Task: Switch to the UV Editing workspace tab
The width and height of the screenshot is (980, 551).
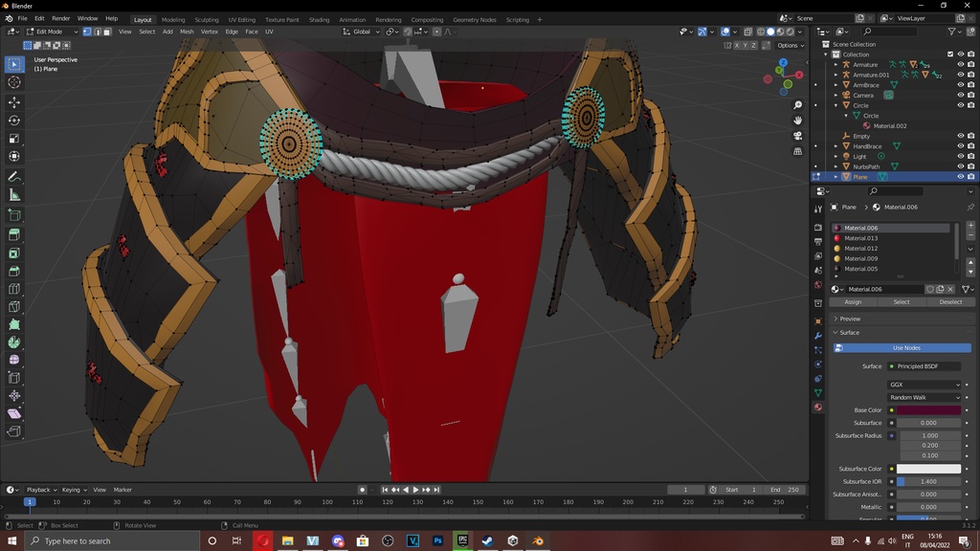Action: click(x=240, y=18)
